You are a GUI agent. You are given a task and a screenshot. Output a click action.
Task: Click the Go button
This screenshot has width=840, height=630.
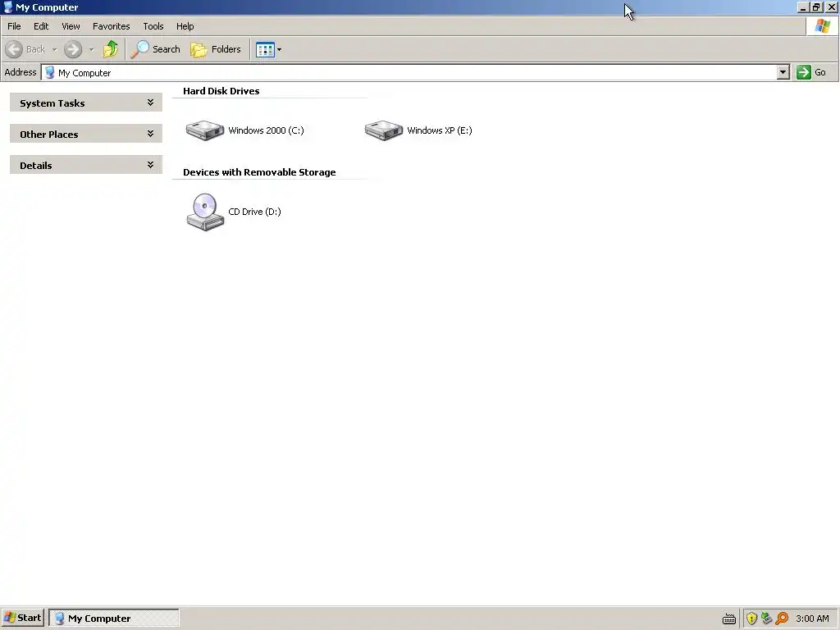coord(811,72)
